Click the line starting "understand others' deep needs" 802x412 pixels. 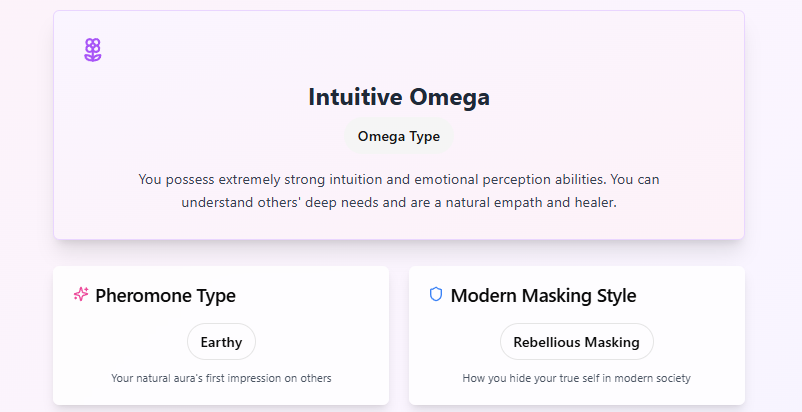(x=398, y=202)
